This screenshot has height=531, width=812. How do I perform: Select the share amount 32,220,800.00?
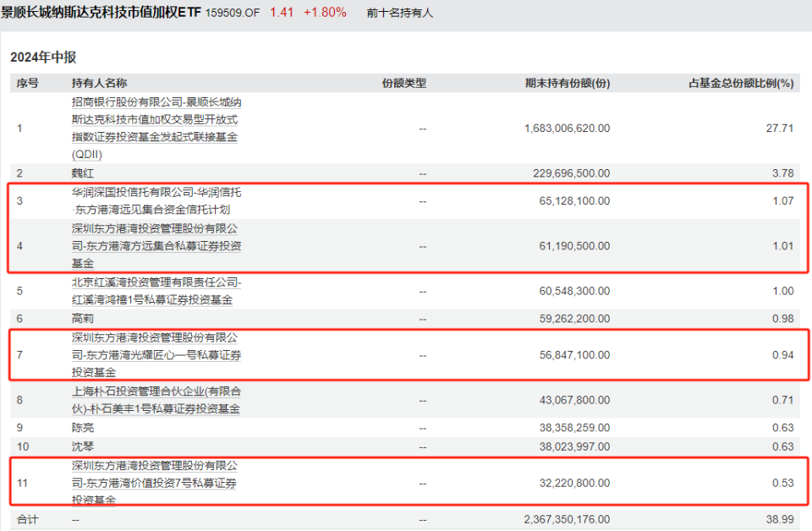coord(575,483)
